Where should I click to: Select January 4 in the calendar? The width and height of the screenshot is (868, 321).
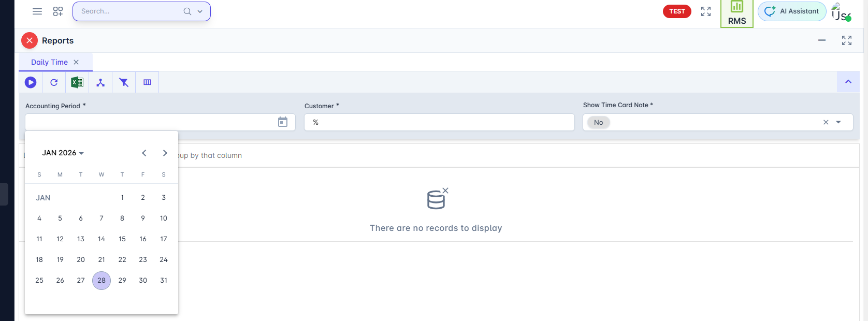[x=39, y=218]
